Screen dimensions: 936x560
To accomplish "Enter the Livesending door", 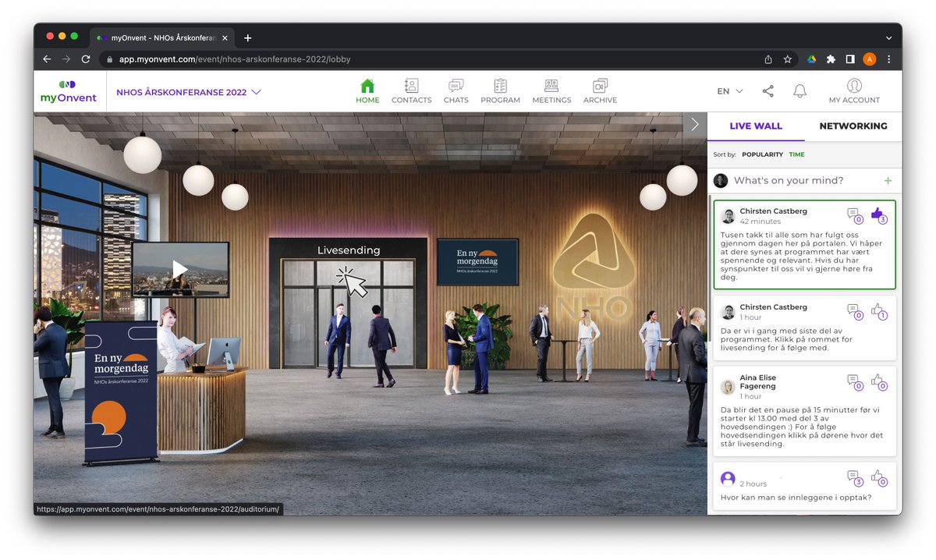I will [348, 303].
